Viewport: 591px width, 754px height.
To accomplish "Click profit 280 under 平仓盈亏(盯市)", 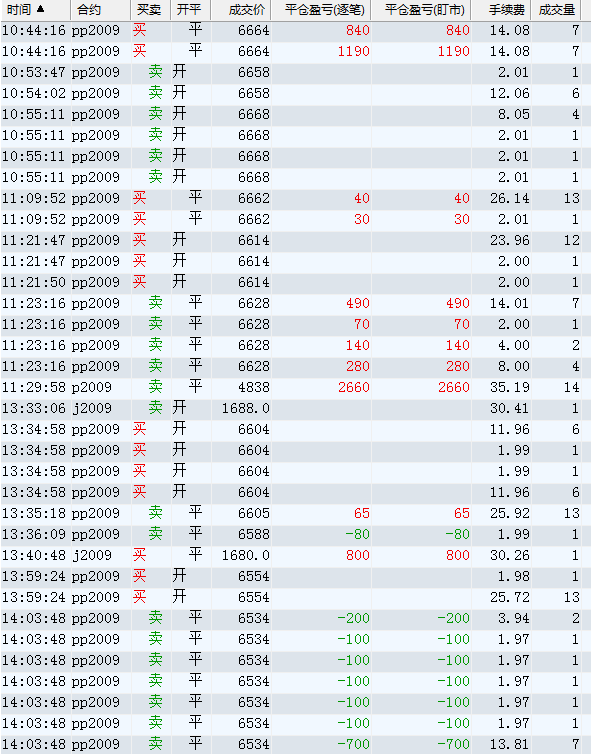I will pos(457,366).
